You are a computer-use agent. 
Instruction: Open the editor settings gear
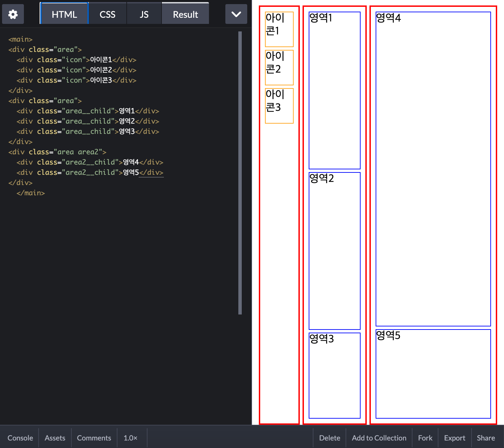[x=13, y=14]
